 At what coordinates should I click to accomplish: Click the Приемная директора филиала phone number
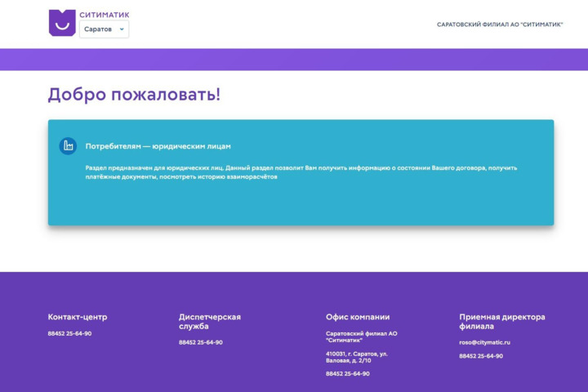click(480, 356)
